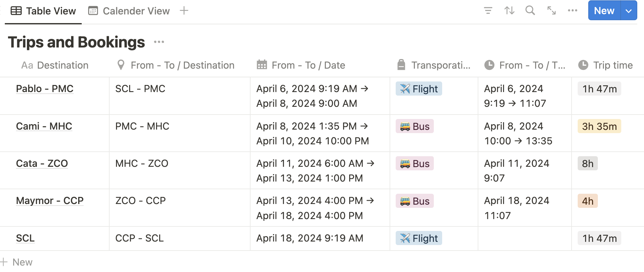Select the Table View tab
This screenshot has height=272, width=644.
tap(44, 11)
